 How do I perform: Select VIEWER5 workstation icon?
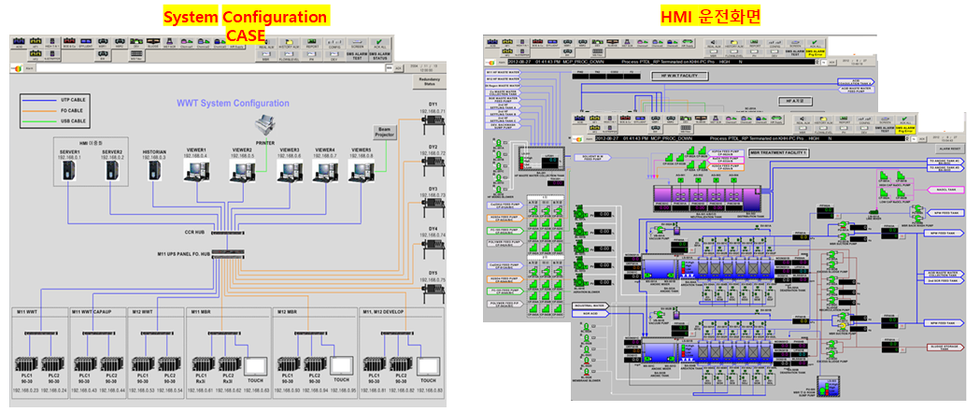point(362,171)
